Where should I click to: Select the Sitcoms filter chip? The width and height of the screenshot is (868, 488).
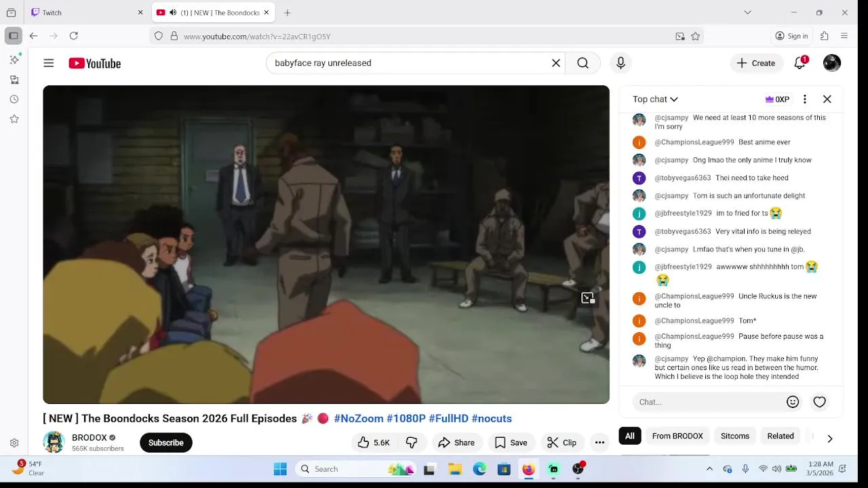click(735, 436)
